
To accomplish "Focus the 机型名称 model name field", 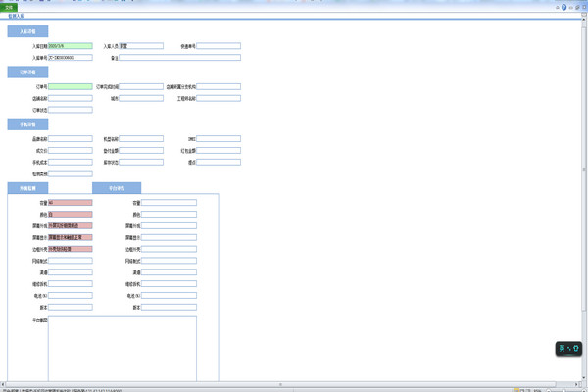I will click(x=141, y=139).
